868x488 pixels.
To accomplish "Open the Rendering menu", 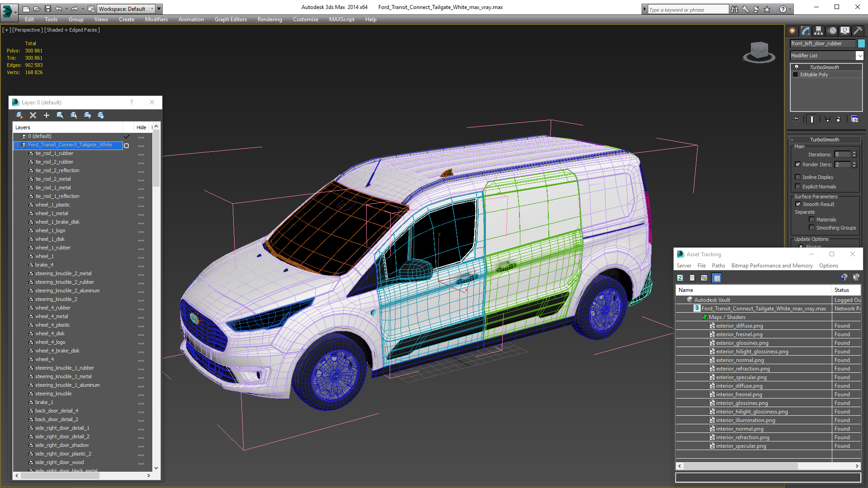I will 269,19.
